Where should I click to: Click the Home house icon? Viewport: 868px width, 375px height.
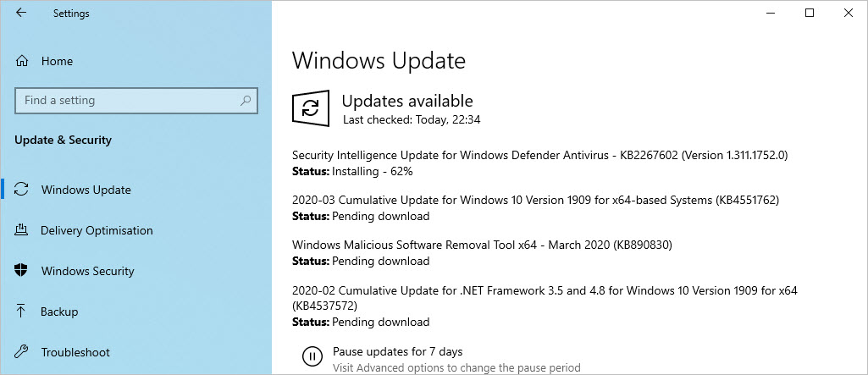[x=21, y=61]
